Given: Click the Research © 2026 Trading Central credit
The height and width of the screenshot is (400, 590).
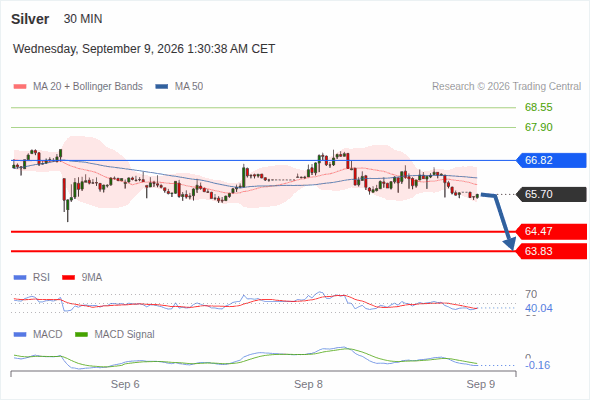Looking at the screenshot, I should [x=506, y=87].
